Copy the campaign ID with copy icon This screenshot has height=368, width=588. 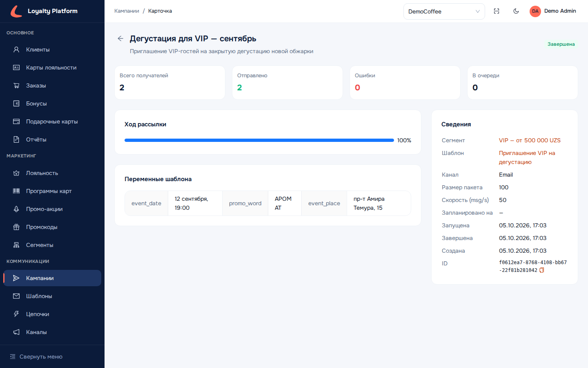(x=542, y=270)
